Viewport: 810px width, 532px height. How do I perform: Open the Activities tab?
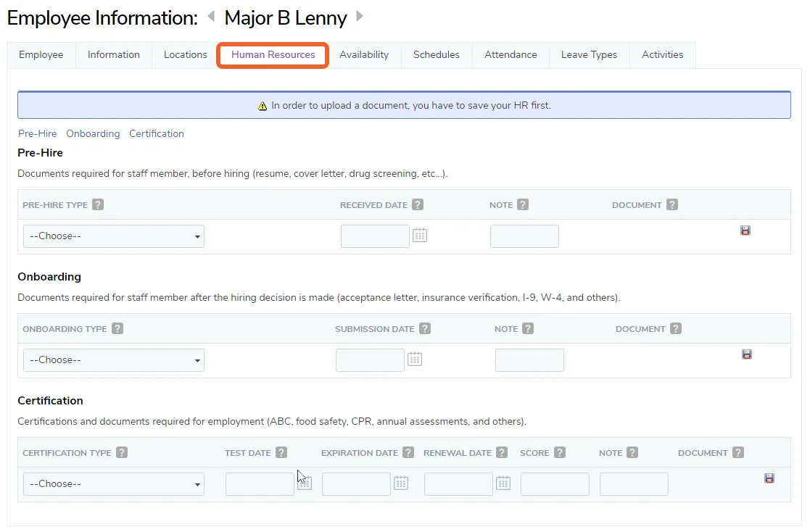coord(663,55)
